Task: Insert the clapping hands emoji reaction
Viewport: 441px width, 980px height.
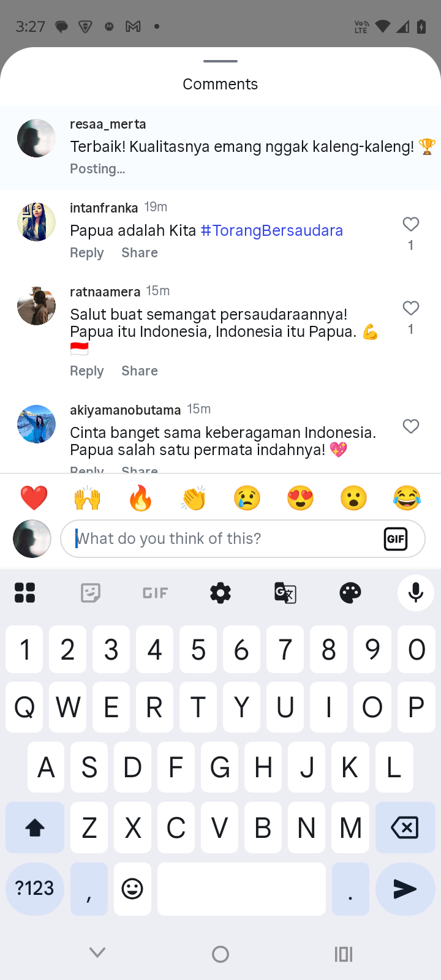Action: coord(194,498)
